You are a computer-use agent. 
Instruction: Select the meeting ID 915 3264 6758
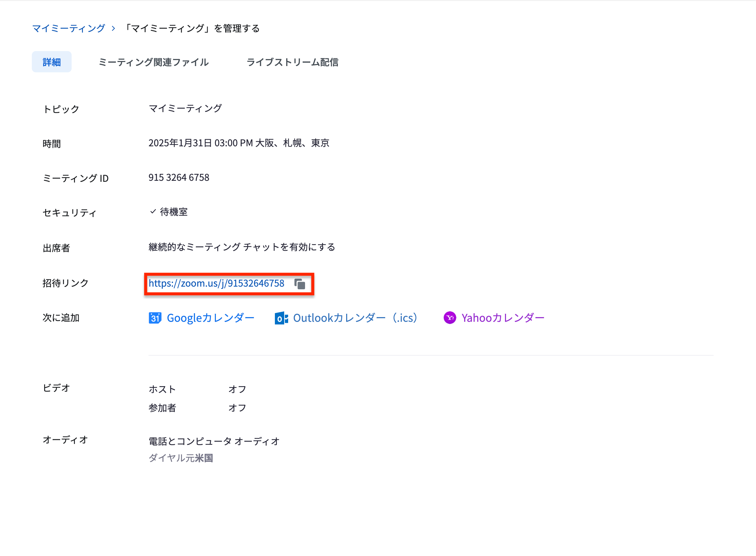click(179, 177)
